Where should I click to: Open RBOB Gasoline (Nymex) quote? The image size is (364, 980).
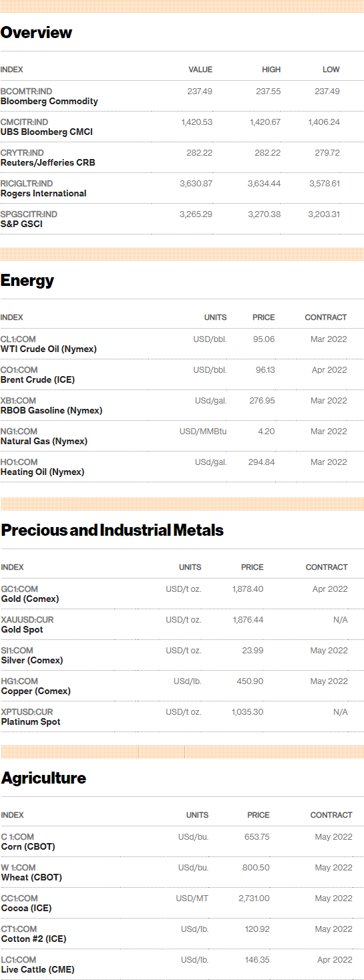click(51, 411)
